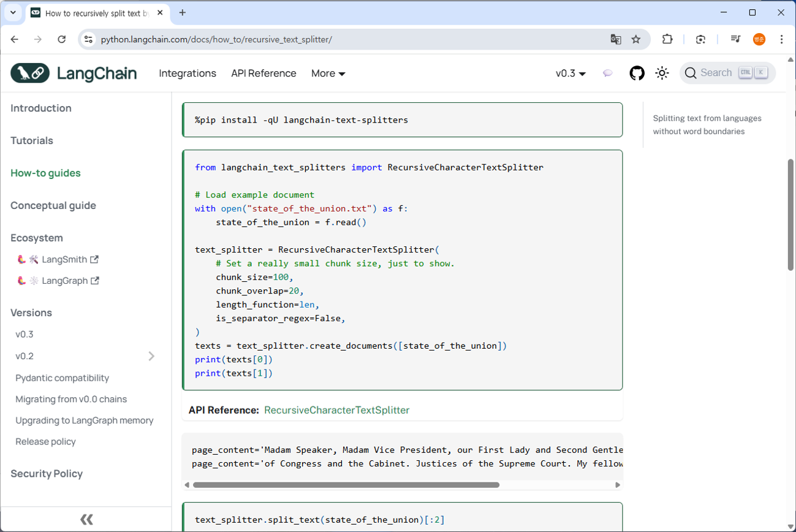
Task: Open the Chrome profile avatar
Action: [x=759, y=39]
